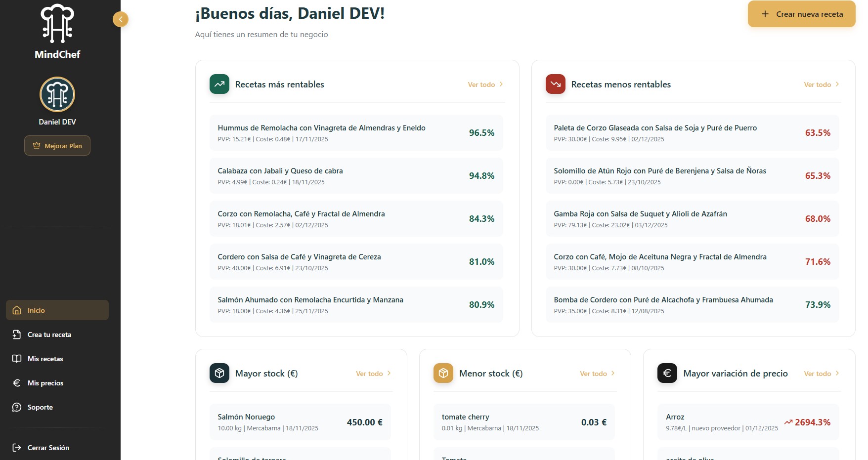
Task: Click the Crea tu receta plus icon
Action: [x=16, y=335]
